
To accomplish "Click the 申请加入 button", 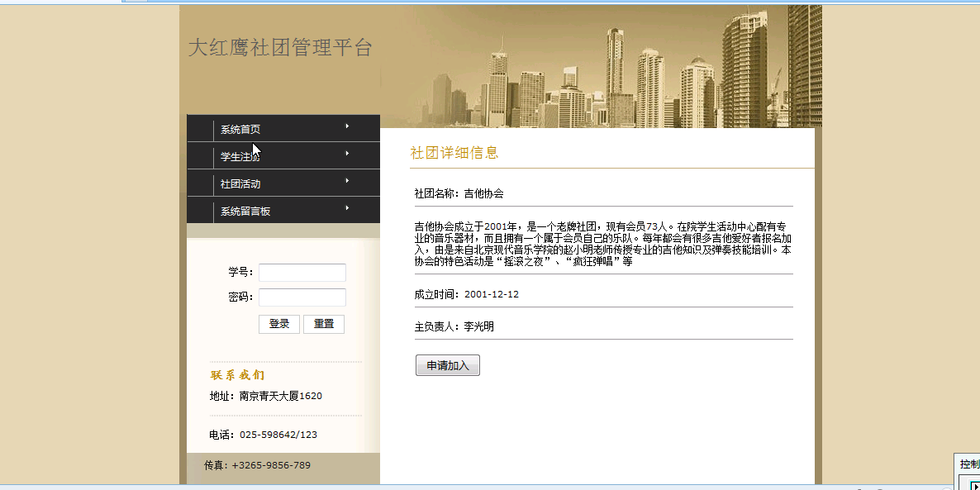I will (x=448, y=365).
